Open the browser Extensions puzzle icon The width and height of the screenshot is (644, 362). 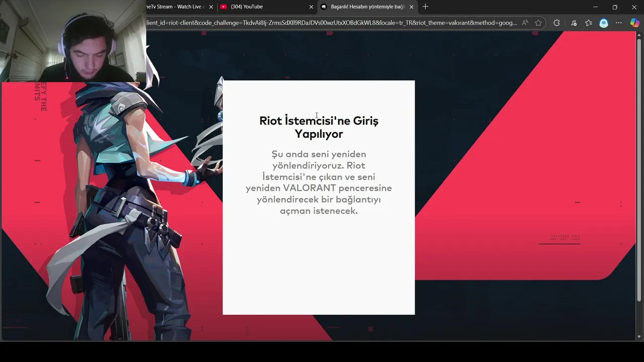pos(556,23)
